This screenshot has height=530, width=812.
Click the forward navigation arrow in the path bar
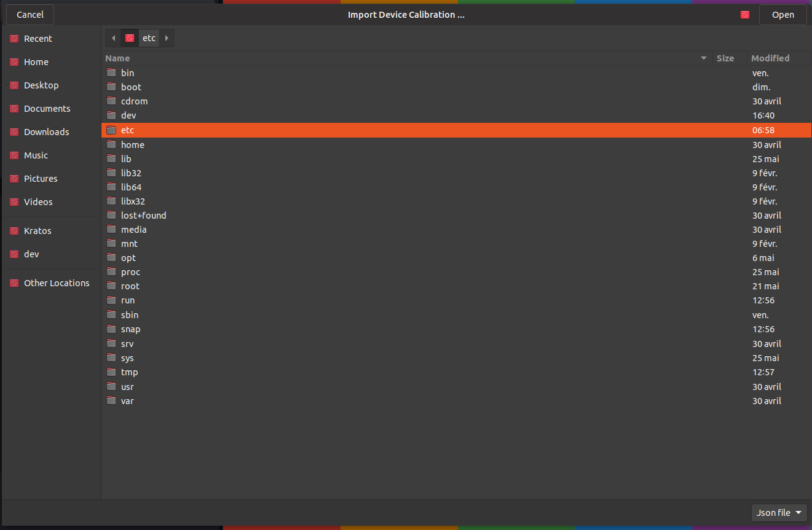[167, 37]
